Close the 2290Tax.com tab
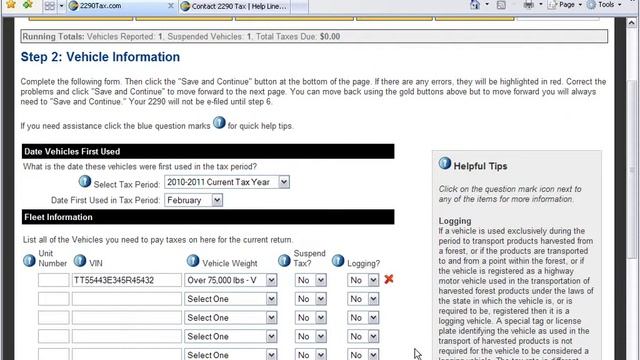This screenshot has height=360, width=640. tap(171, 6)
